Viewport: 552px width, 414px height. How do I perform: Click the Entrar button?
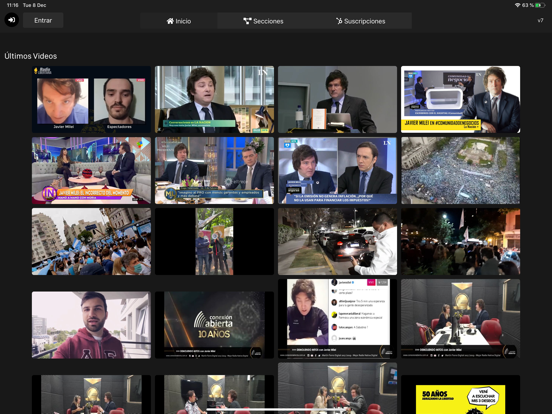point(43,20)
